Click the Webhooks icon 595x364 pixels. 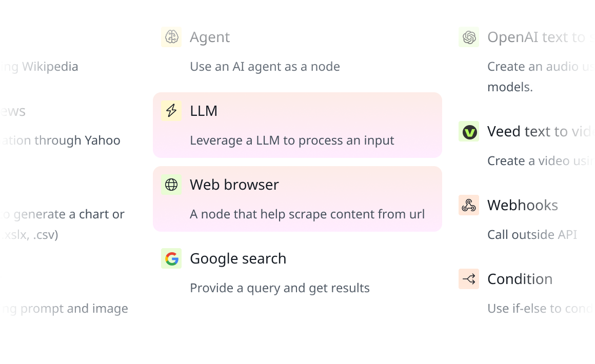click(469, 205)
